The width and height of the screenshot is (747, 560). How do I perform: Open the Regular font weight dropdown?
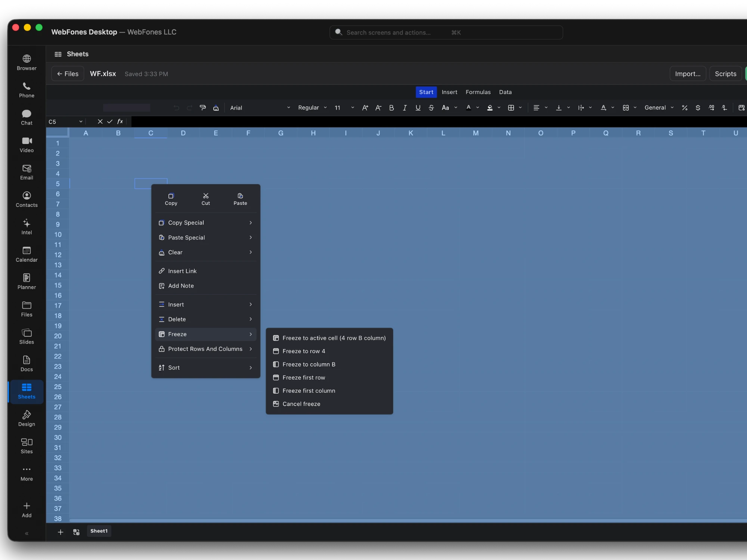click(x=312, y=108)
